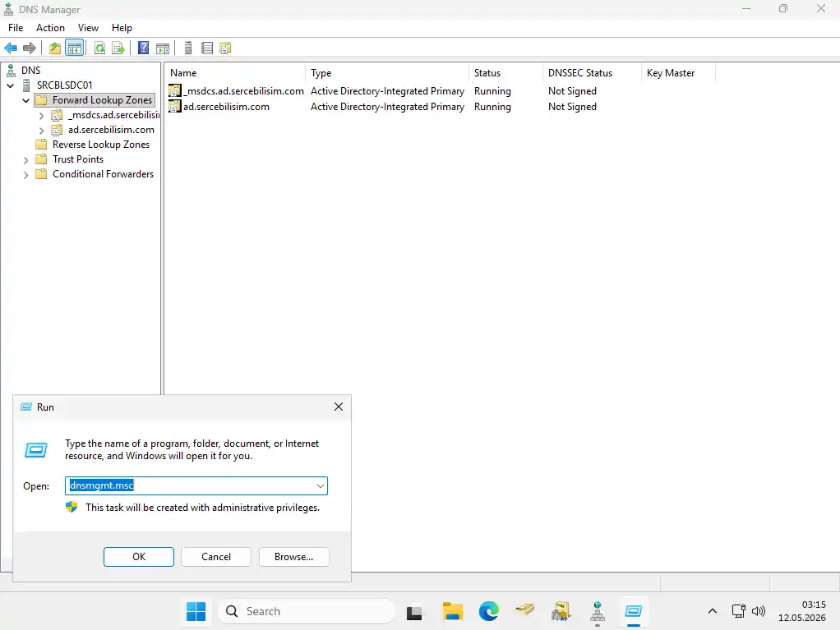Image resolution: width=840 pixels, height=630 pixels.
Task: Open the Windows Start menu
Action: coord(196,611)
